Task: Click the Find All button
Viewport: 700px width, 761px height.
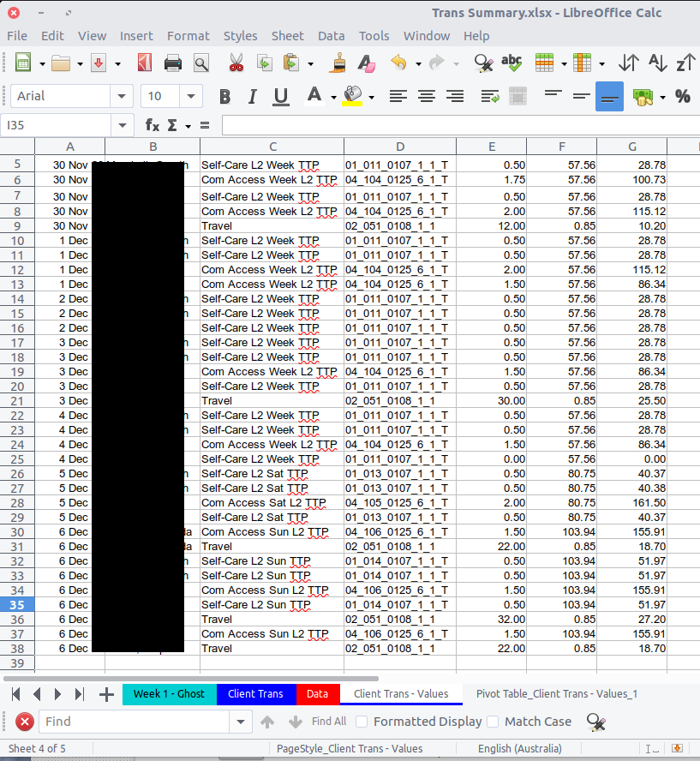Action: point(329,722)
